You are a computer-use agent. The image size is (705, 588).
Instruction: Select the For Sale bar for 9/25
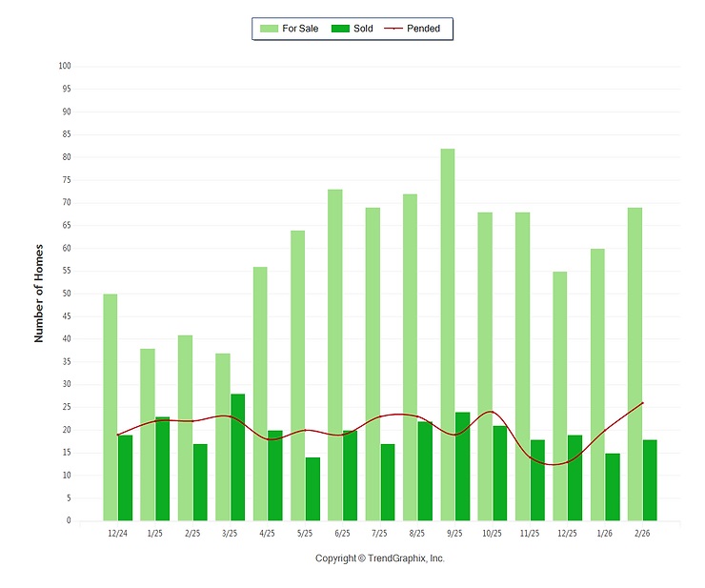coord(448,335)
